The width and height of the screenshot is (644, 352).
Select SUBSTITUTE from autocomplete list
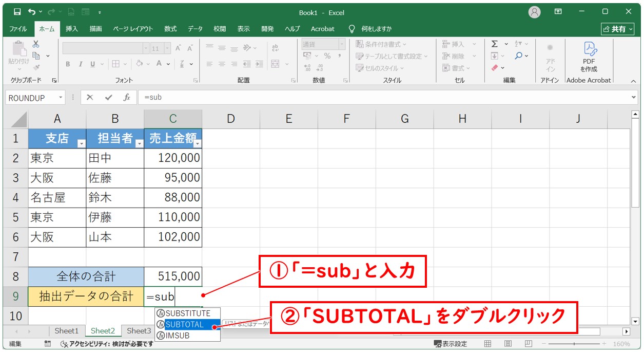pos(187,313)
